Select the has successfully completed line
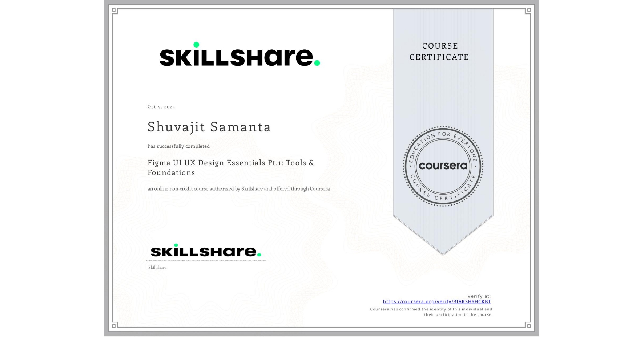 tap(178, 146)
